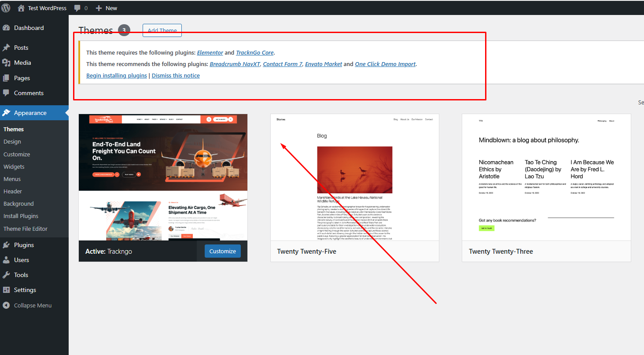Open the Theme File Editor submenu item
Screen dimensions: 644x355
(26, 229)
